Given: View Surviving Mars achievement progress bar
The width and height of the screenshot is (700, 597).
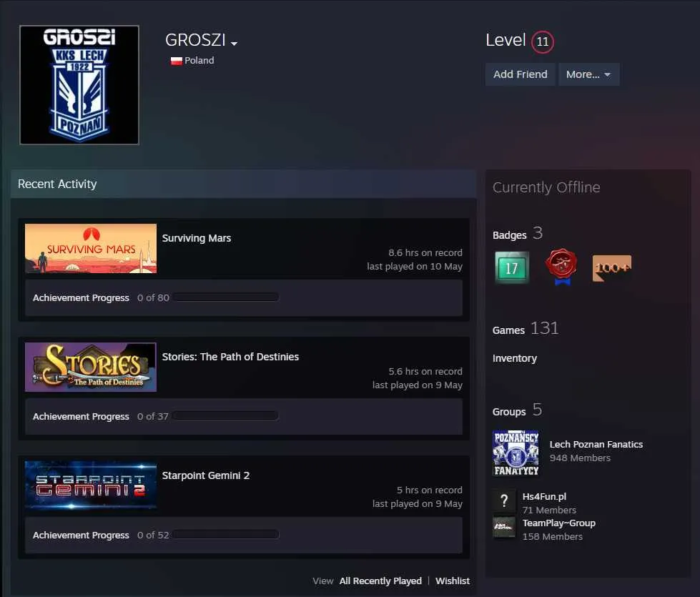Looking at the screenshot, I should [225, 297].
